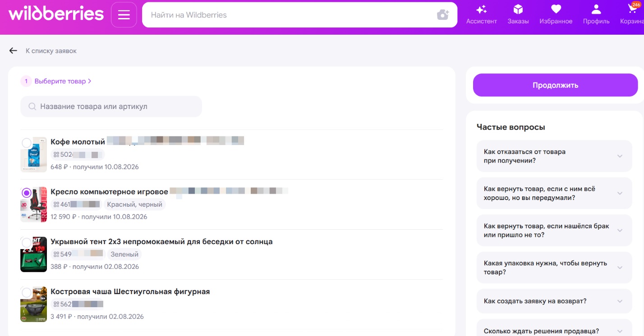Expand 'Как вернуть товар, если нашёлся брак'
Viewport: 644px width, 336px height.
(x=554, y=230)
